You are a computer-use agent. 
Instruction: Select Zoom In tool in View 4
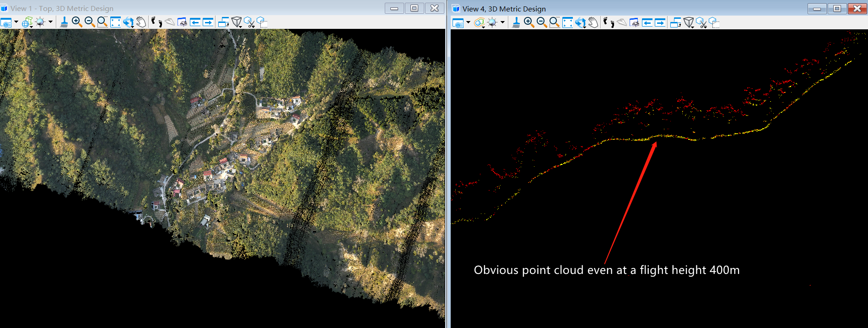click(x=529, y=22)
